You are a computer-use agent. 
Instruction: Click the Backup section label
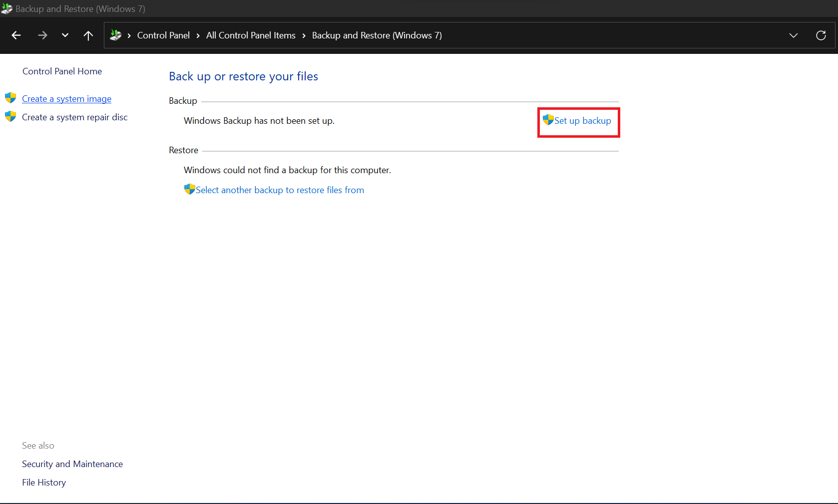(x=183, y=101)
